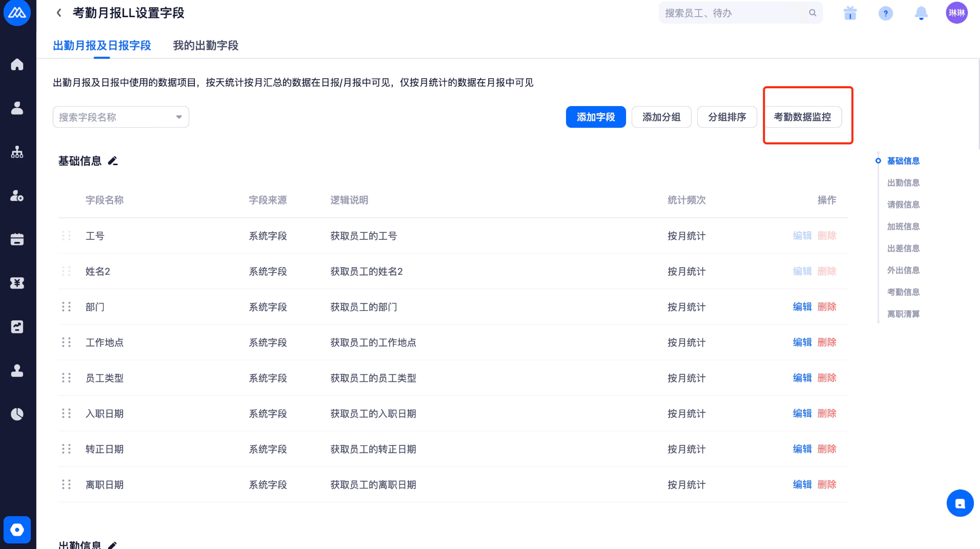Open the home icon in sidebar
The height and width of the screenshot is (549, 980).
[x=17, y=65]
